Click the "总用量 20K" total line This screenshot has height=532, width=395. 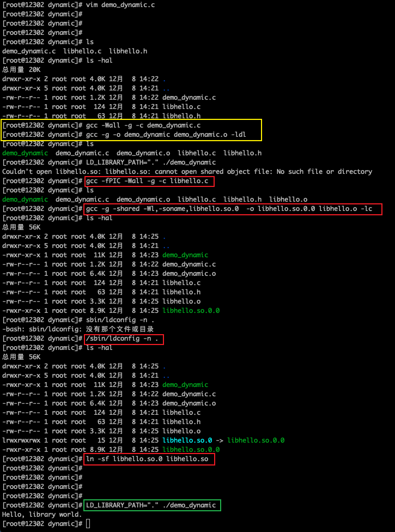(21, 70)
